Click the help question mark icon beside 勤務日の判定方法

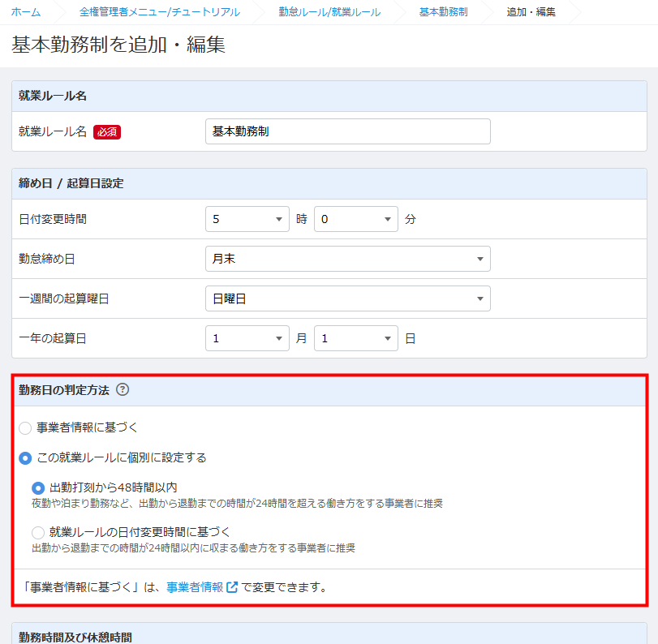123,389
